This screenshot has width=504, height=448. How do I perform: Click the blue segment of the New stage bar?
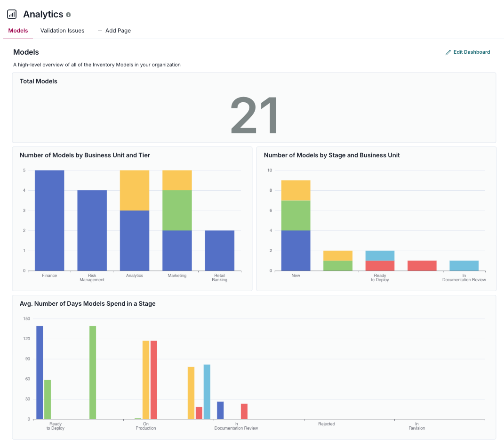[x=296, y=251]
